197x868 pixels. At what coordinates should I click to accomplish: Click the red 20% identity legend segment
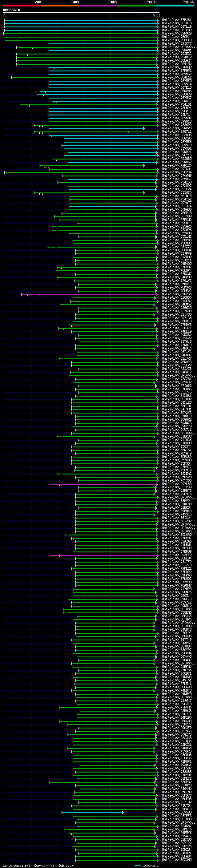[22, 6]
